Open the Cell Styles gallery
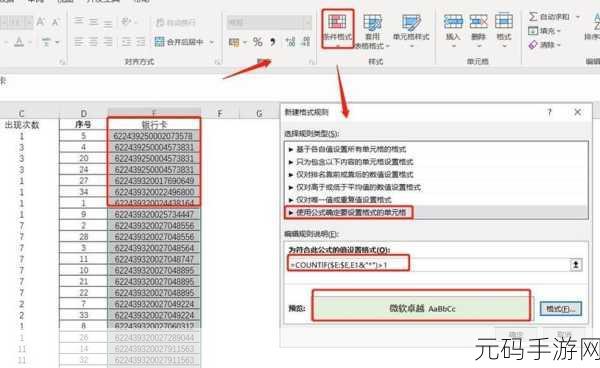600x368 pixels. (x=411, y=31)
